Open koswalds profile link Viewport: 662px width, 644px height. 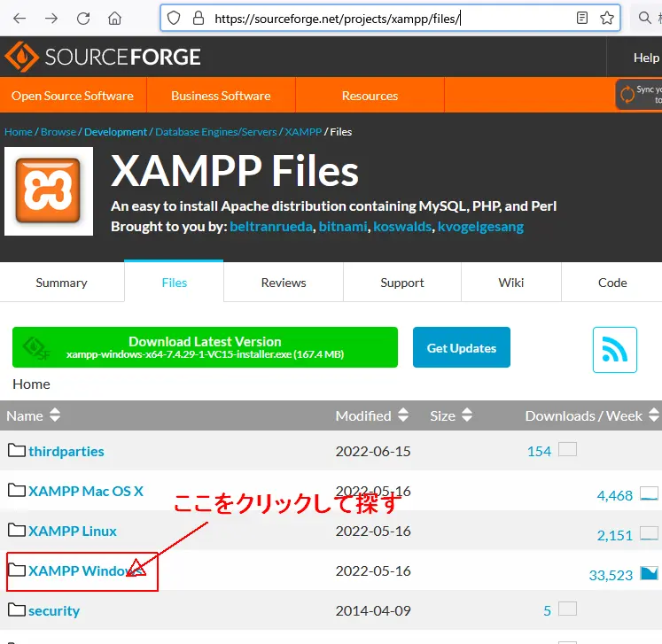click(402, 227)
